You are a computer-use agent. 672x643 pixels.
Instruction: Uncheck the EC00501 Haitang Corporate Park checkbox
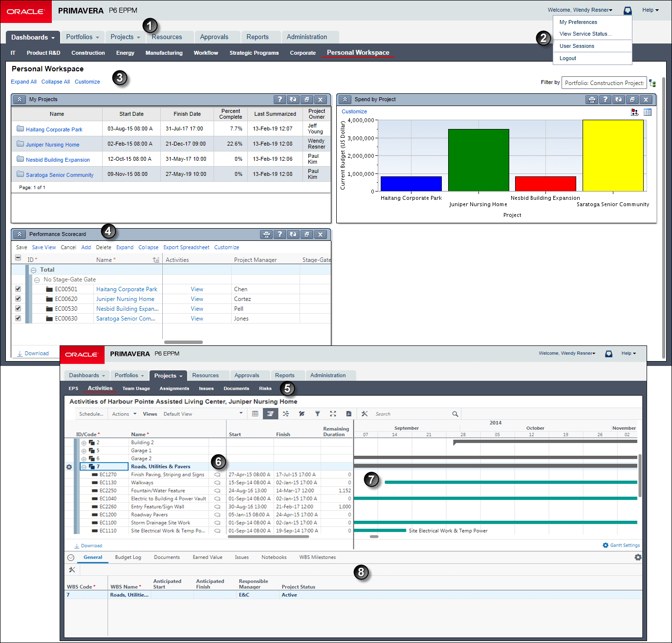click(x=18, y=289)
